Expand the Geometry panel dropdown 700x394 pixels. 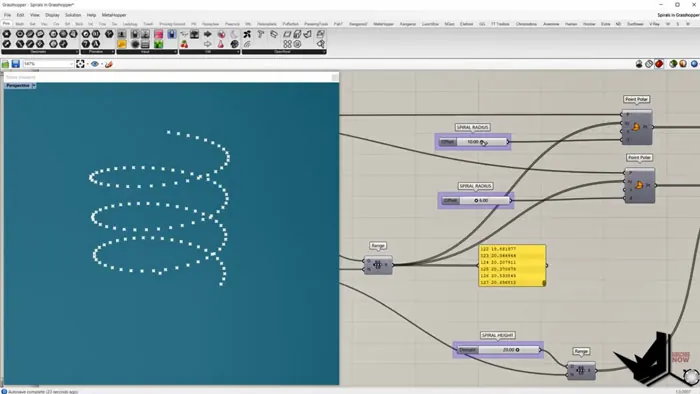[76, 52]
